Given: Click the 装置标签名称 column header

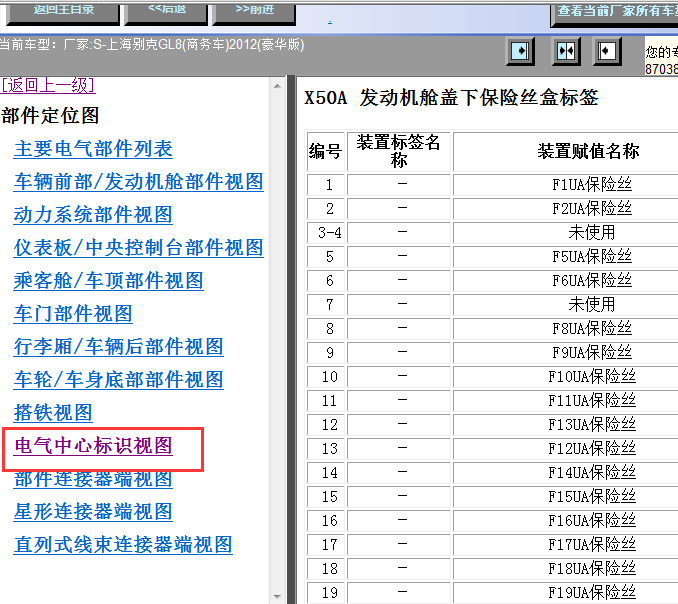Looking at the screenshot, I should point(398,151).
